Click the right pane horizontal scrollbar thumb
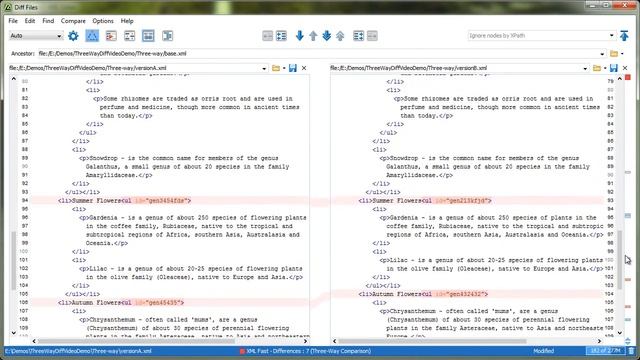The width and height of the screenshot is (640, 360). (x=432, y=341)
